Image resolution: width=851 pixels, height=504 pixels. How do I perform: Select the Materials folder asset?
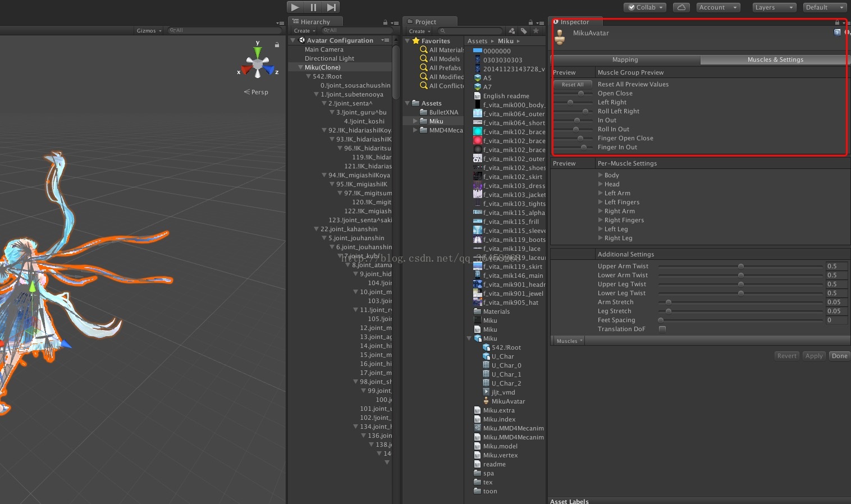coord(492,311)
